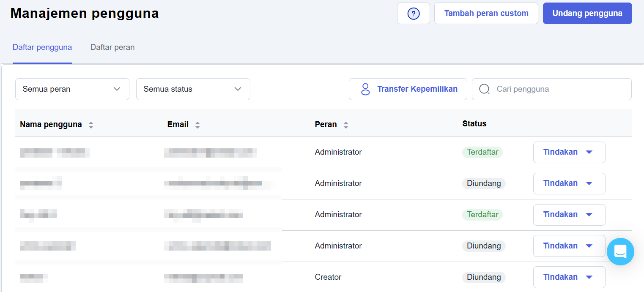Open Tindakan menu for the Creator row
The width and height of the screenshot is (644, 292).
[x=569, y=277]
